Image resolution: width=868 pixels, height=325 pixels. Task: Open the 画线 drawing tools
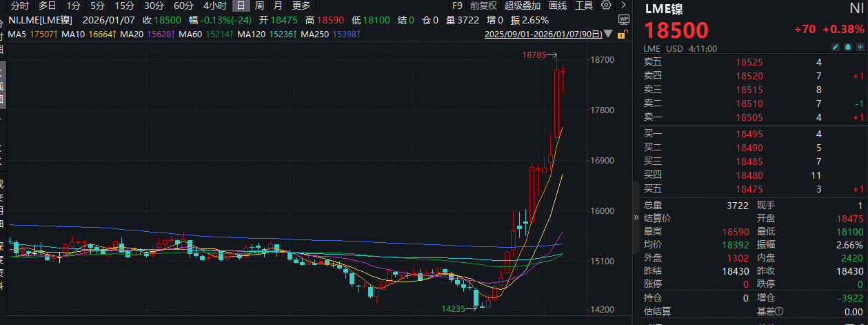(x=557, y=6)
